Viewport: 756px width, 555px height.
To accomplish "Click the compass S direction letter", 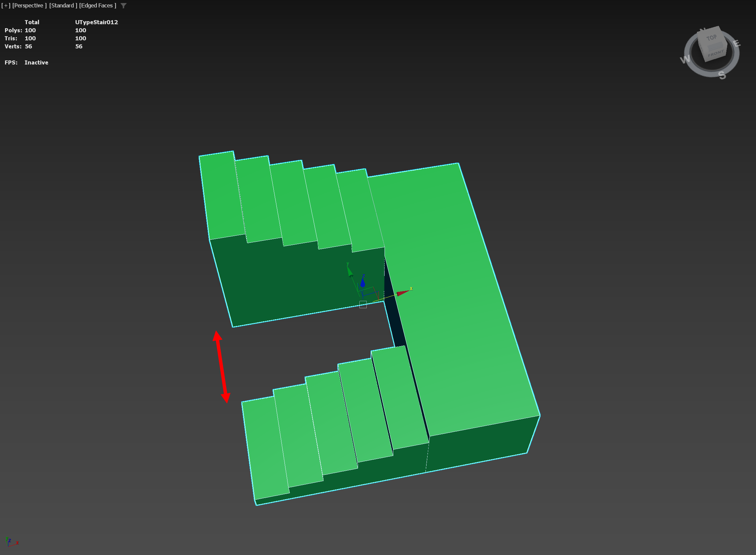I will pos(722,75).
